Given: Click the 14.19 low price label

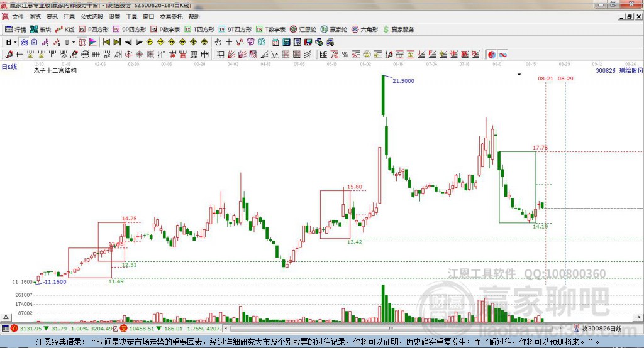Looking at the screenshot, I should point(540,227).
